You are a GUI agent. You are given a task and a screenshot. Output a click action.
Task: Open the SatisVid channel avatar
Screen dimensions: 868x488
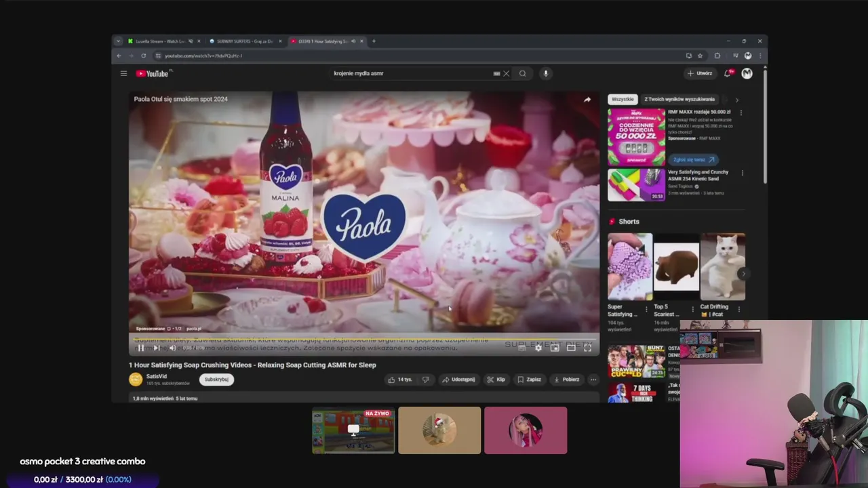pos(136,380)
